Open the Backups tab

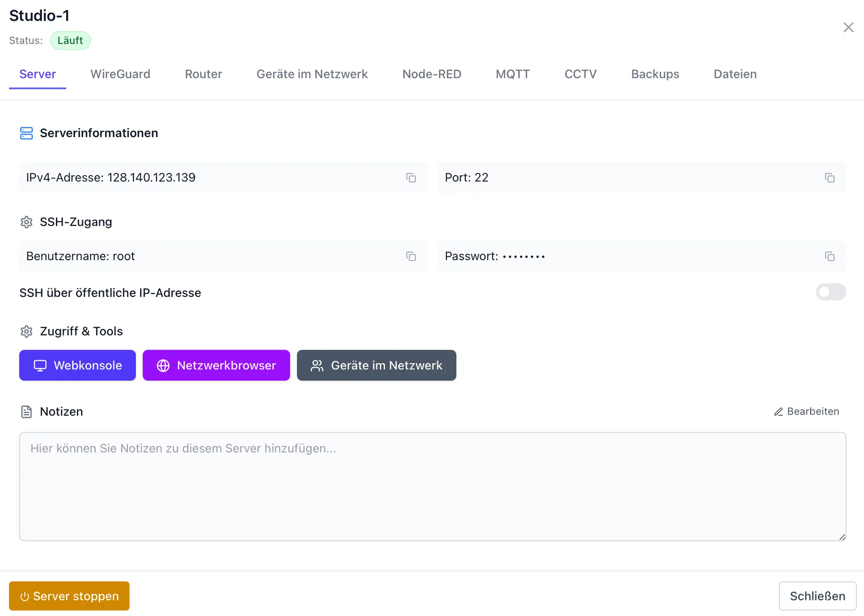click(x=655, y=74)
